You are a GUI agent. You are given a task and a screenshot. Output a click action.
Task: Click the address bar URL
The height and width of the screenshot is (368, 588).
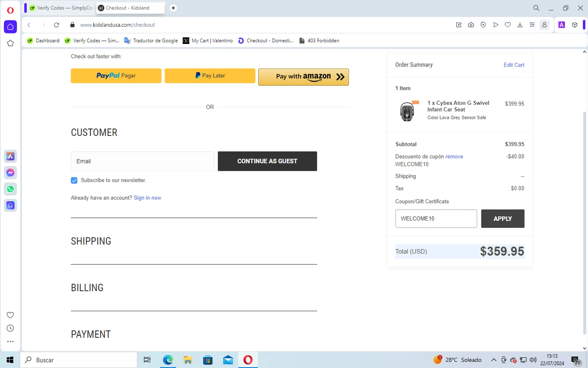[118, 25]
